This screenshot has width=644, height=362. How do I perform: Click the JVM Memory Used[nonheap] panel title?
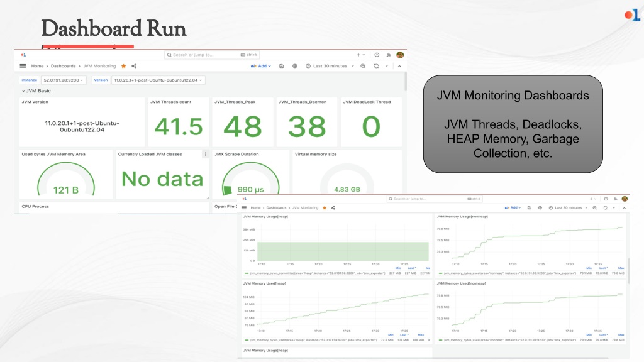(461, 283)
